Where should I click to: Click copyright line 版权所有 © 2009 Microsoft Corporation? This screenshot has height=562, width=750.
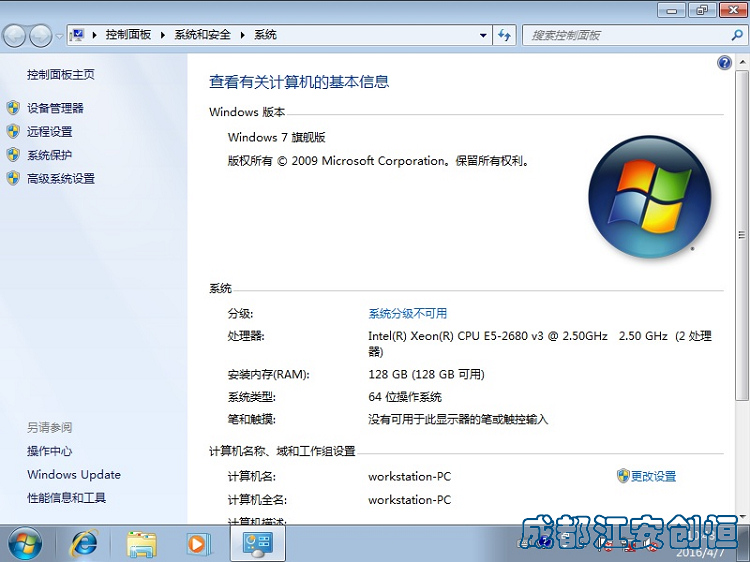click(378, 161)
